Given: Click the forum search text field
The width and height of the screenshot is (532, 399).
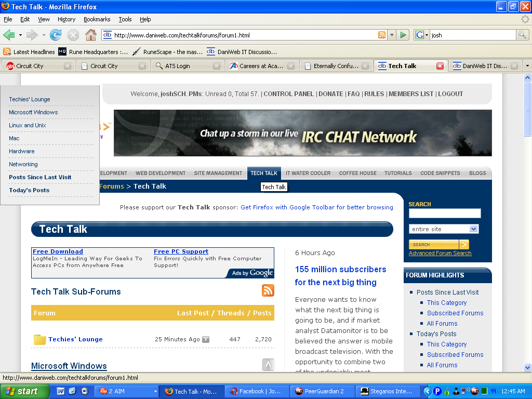Looking at the screenshot, I should [x=445, y=213].
